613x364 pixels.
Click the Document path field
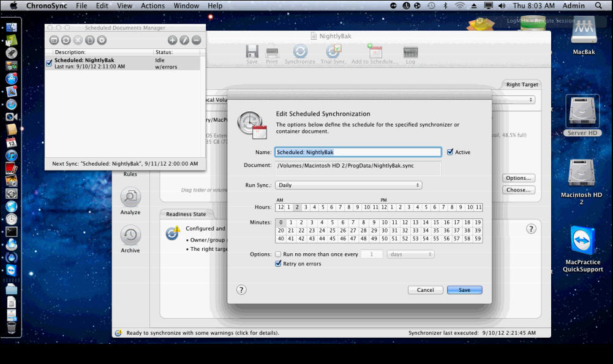pos(358,168)
